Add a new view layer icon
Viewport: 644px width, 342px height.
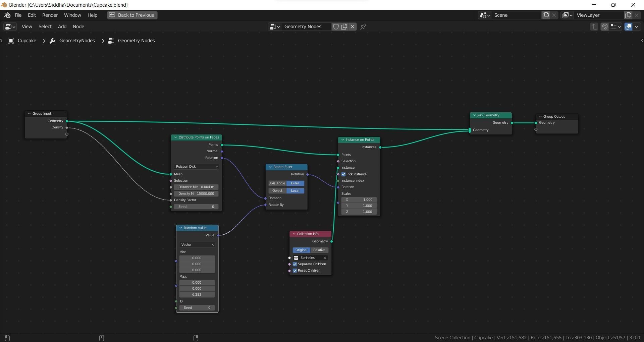coord(628,15)
